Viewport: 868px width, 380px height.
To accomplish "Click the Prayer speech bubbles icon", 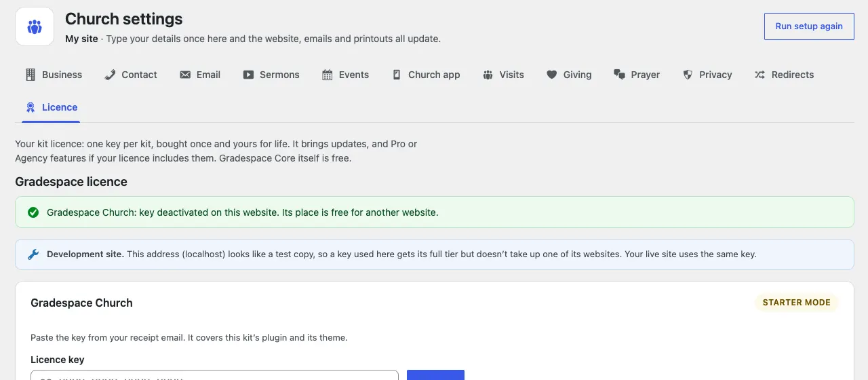I will (619, 75).
